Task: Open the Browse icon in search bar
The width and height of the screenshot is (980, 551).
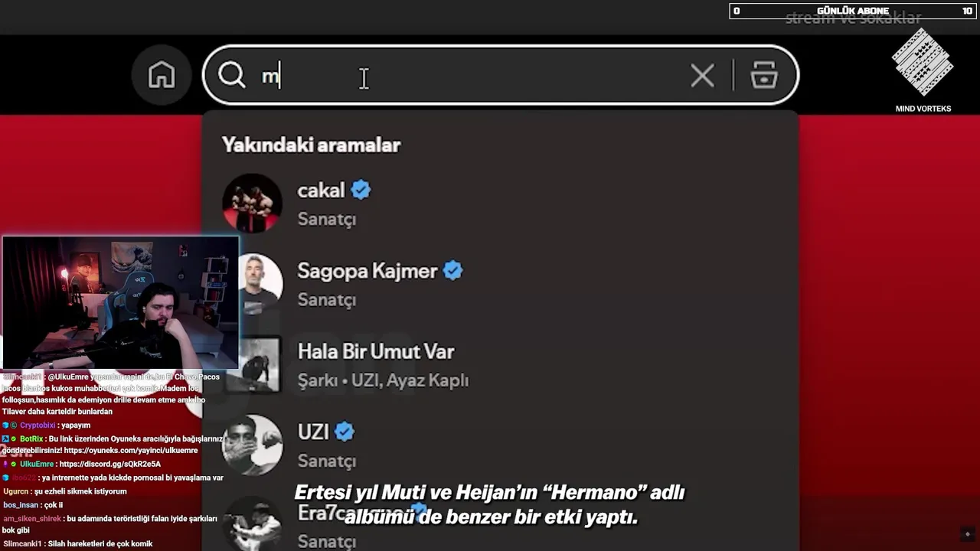Action: pos(764,75)
